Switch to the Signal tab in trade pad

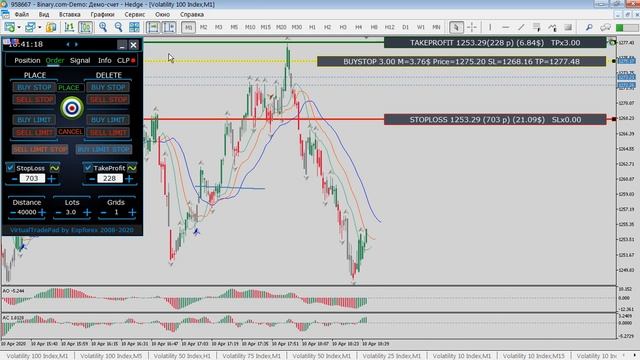80,60
